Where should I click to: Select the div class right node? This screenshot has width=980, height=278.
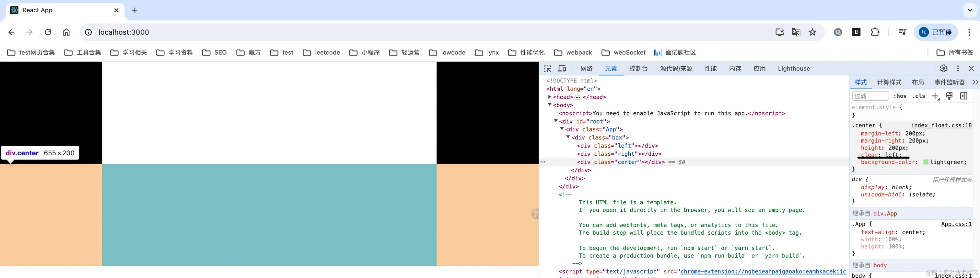[x=619, y=154]
